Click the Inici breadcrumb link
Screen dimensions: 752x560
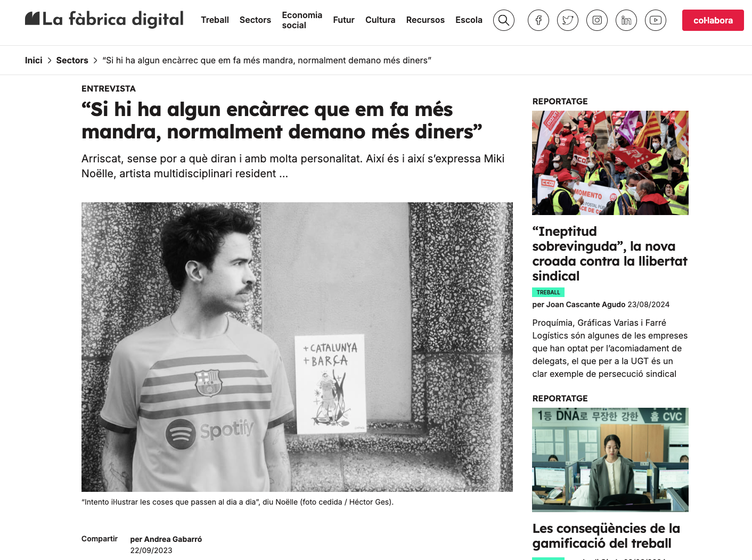pyautogui.click(x=34, y=60)
